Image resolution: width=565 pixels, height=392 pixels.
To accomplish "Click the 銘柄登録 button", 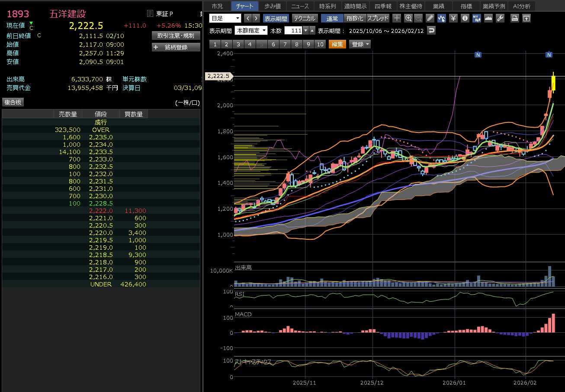I will [176, 47].
